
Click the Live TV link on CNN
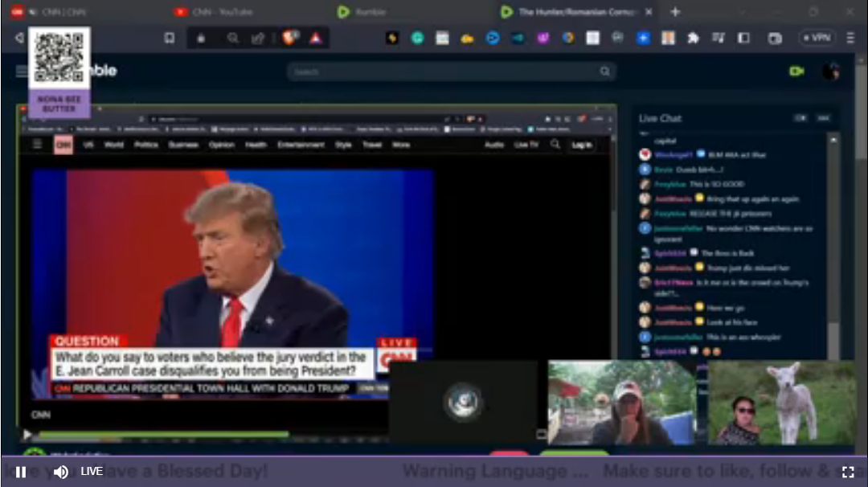[526, 145]
